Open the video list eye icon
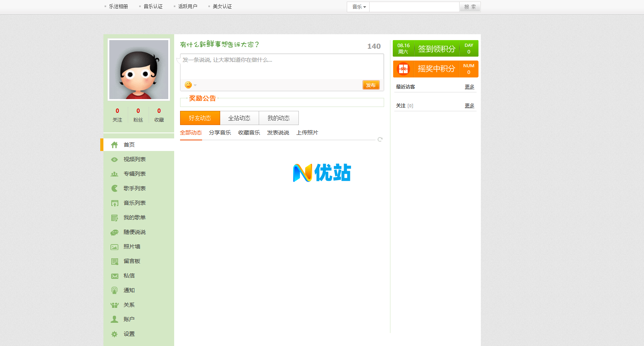Image resolution: width=644 pixels, height=346 pixels. tap(114, 160)
